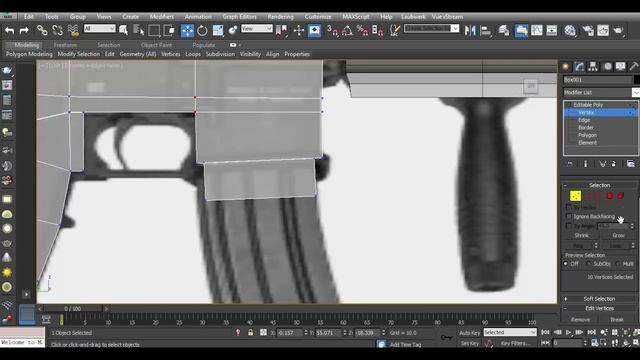The height and width of the screenshot is (360, 640).
Task: Open the selection filter All dropdown
Action: point(100,29)
